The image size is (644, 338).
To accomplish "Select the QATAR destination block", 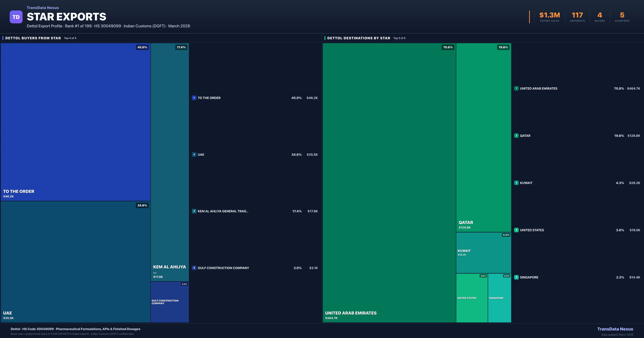I will (484, 137).
